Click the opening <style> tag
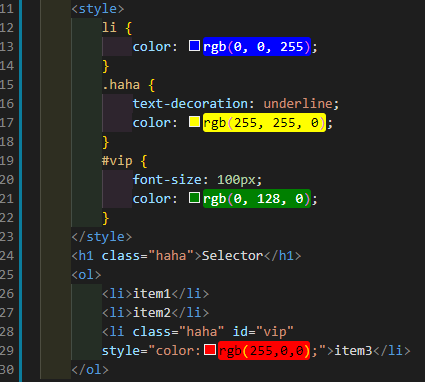This screenshot has height=382, width=425. point(98,9)
